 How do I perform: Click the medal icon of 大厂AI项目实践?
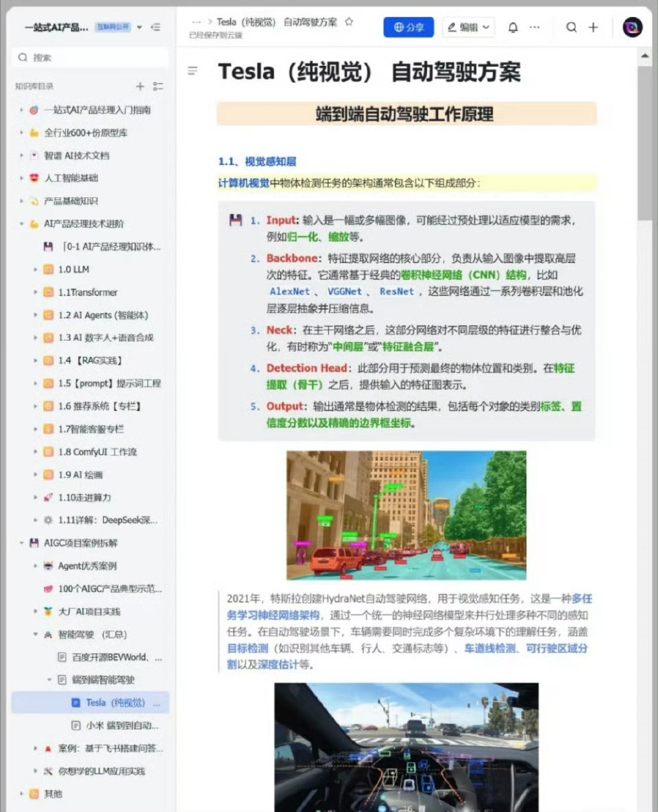(x=48, y=612)
